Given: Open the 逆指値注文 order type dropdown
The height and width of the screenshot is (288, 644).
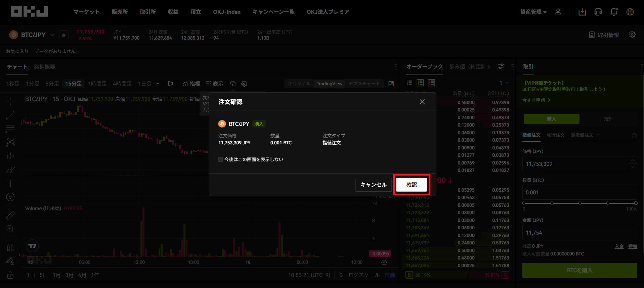Looking at the screenshot, I should pyautogui.click(x=585, y=135).
